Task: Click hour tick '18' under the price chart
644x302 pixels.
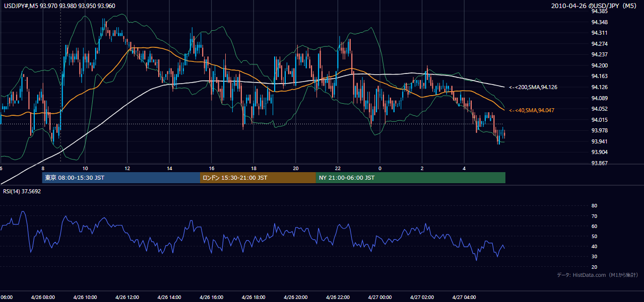Action: pos(254,169)
